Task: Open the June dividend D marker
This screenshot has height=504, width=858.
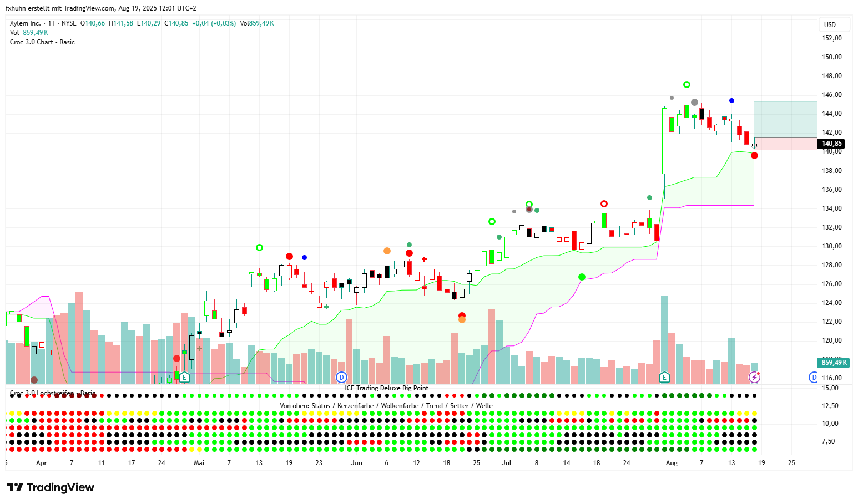Action: (341, 378)
